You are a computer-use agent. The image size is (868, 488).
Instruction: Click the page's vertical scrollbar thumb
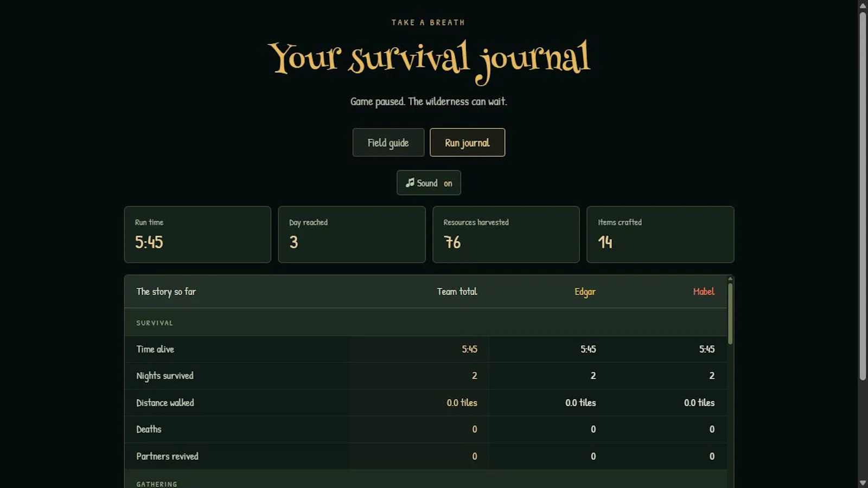tap(863, 196)
